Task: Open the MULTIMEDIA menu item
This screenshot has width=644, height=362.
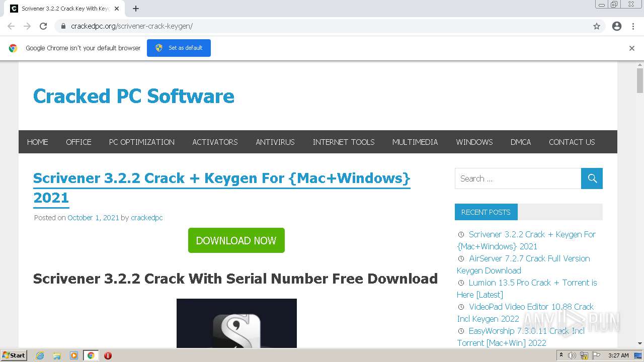Action: pos(415,142)
